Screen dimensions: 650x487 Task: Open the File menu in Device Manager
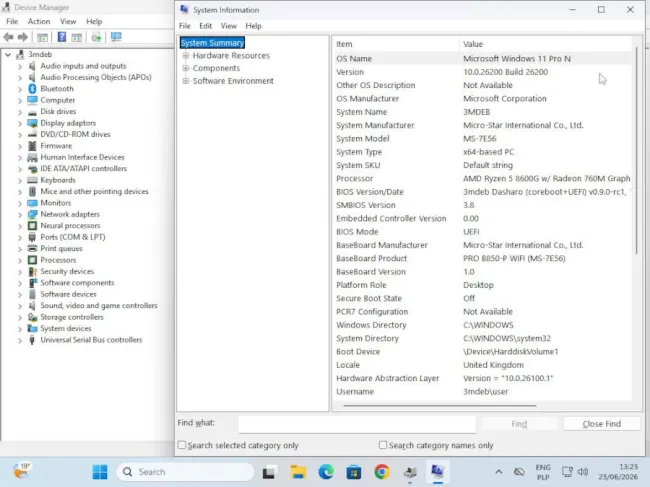(x=12, y=22)
